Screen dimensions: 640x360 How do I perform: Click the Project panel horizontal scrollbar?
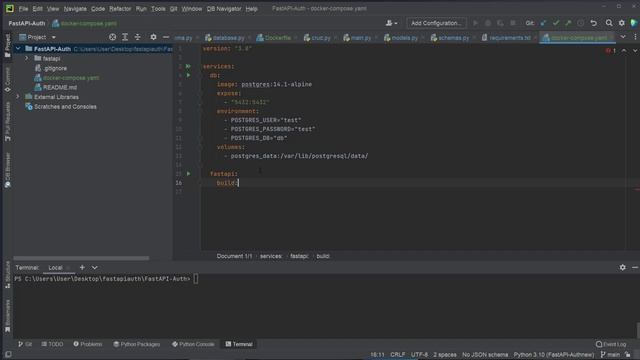[81, 258]
